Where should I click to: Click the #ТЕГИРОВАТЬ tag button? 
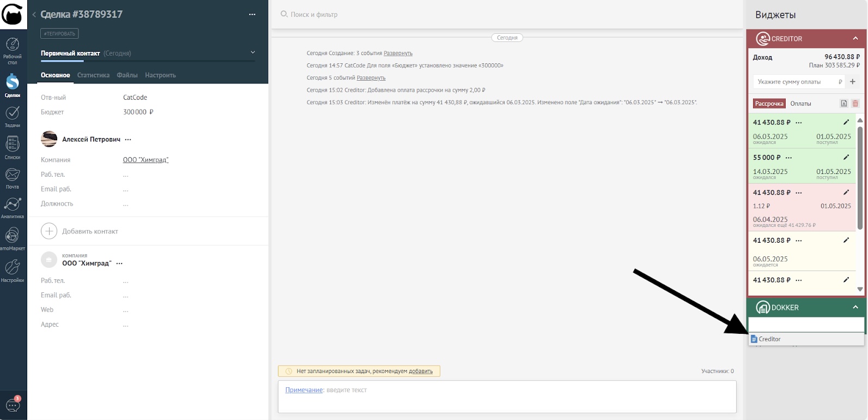coord(59,34)
